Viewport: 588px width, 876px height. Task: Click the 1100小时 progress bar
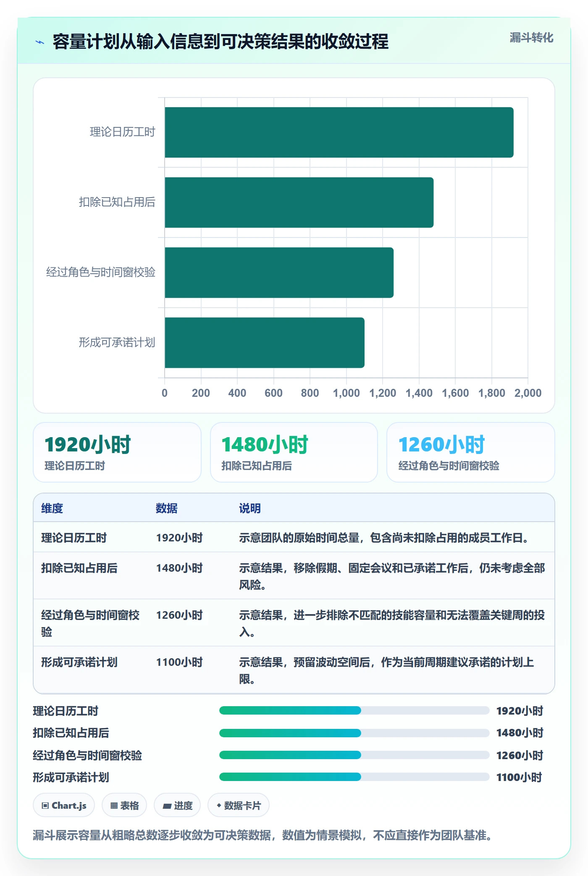click(354, 777)
